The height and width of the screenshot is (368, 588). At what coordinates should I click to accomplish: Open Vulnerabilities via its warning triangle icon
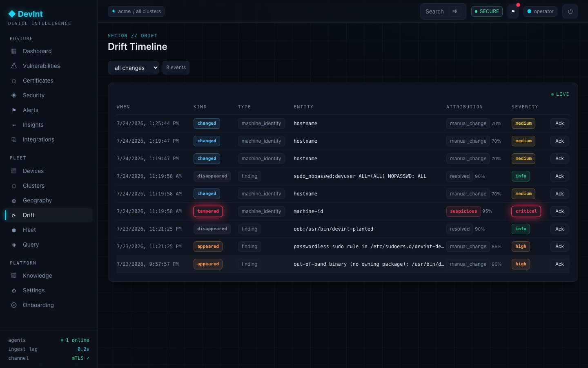pyautogui.click(x=14, y=66)
